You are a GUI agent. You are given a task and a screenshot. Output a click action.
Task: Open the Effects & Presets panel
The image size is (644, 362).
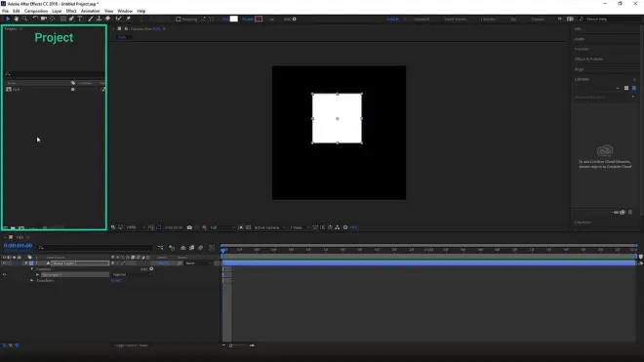click(588, 59)
